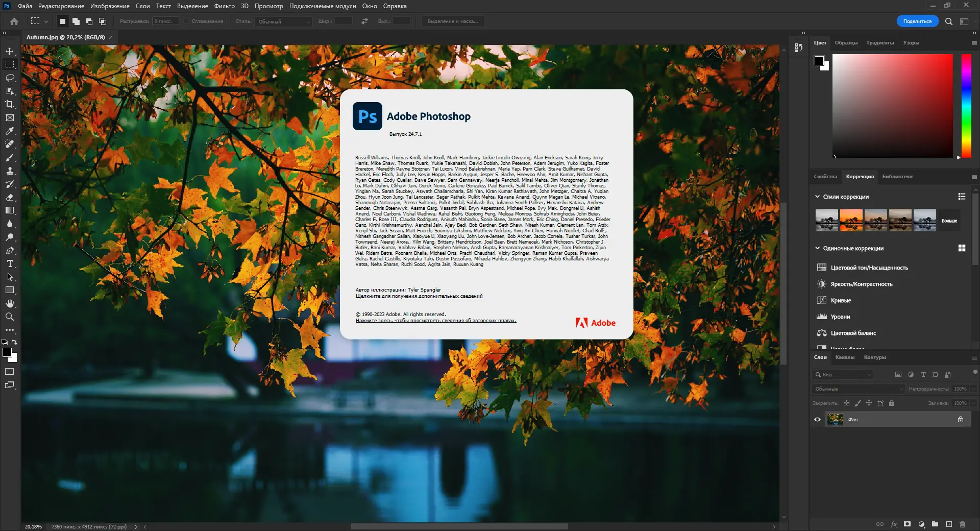Select the Lasso tool
The height and width of the screenshot is (531, 980).
(x=10, y=78)
